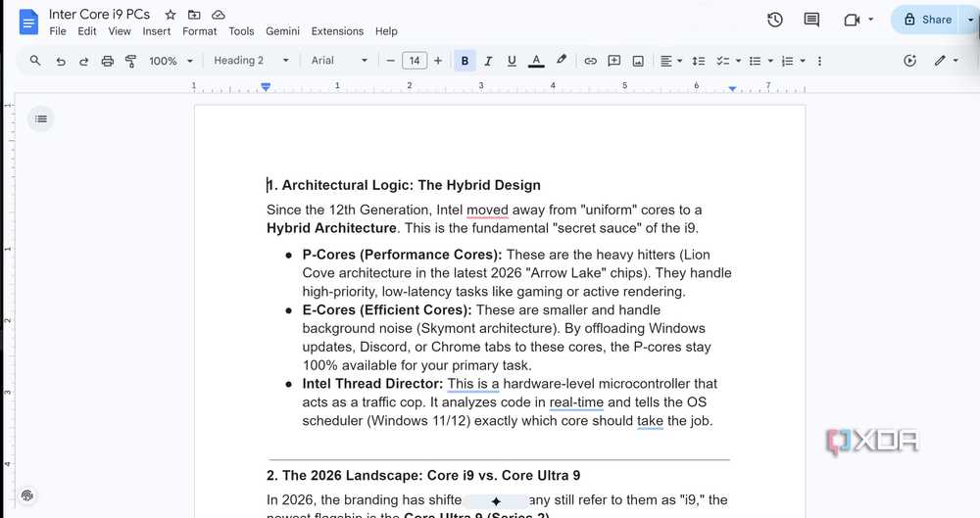Open the Gemini menu
Screen dimensions: 980x518
[282, 31]
